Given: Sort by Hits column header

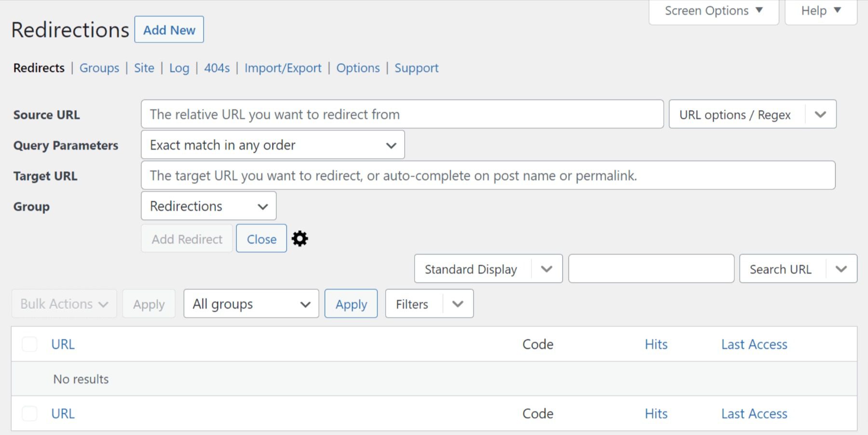Looking at the screenshot, I should pos(656,344).
